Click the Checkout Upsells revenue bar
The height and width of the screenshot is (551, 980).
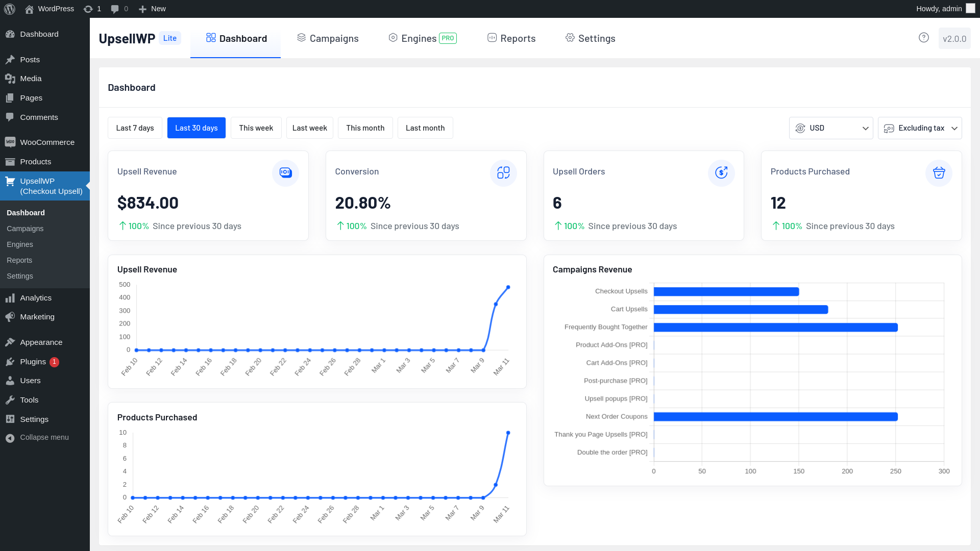click(x=726, y=292)
